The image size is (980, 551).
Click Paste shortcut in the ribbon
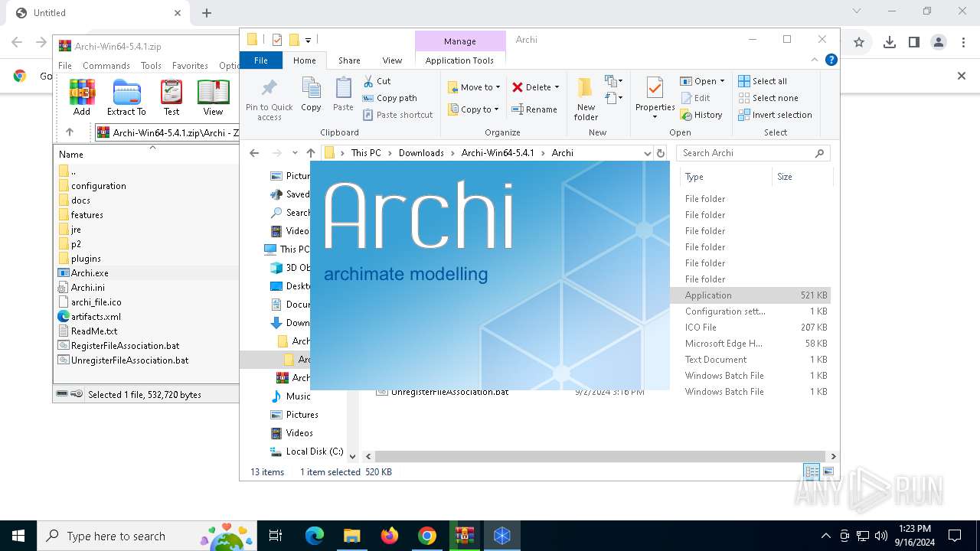[x=398, y=115]
